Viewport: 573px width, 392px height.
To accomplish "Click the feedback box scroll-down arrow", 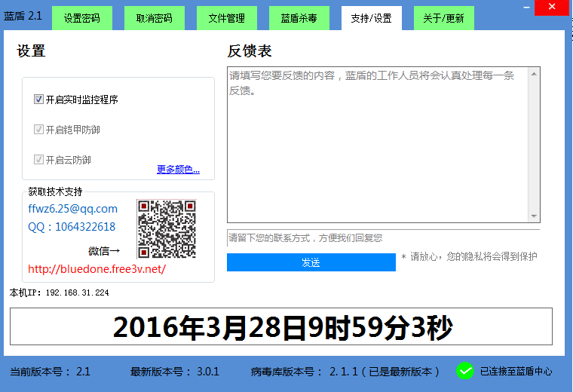I will tap(534, 216).
